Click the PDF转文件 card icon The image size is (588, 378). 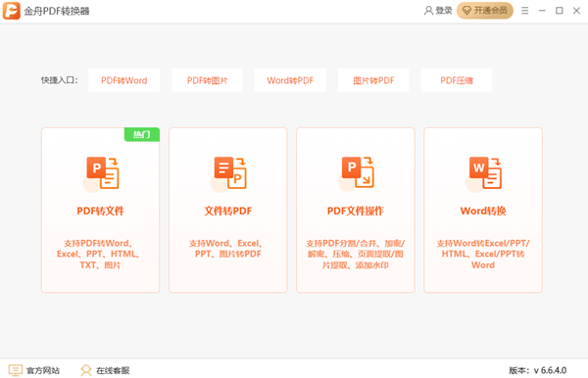click(102, 173)
